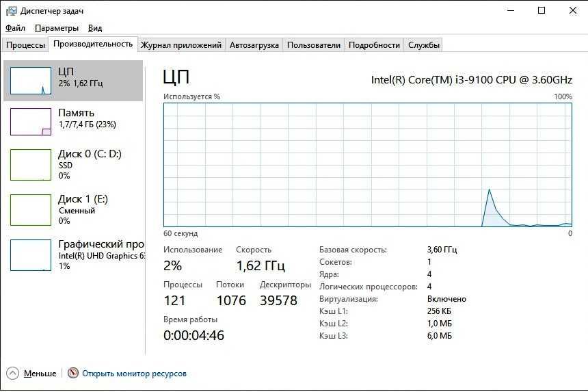Click the 2% usage value
Viewport: 588px width, 392px height.
tap(172, 265)
